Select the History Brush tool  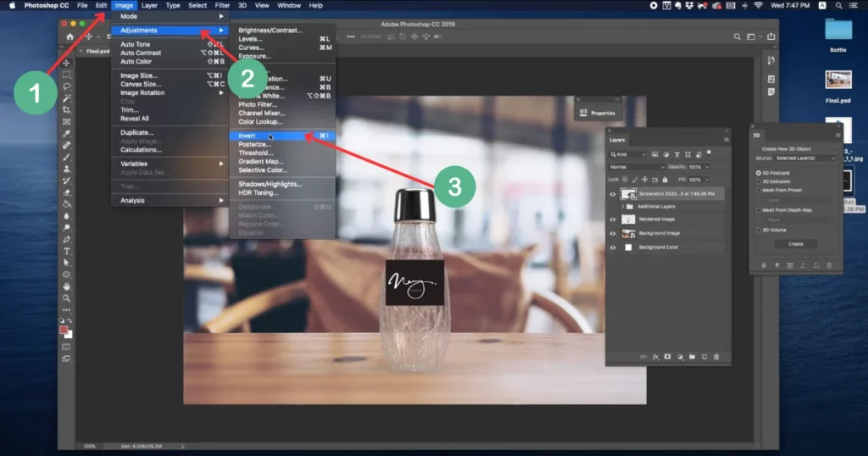[x=66, y=181]
